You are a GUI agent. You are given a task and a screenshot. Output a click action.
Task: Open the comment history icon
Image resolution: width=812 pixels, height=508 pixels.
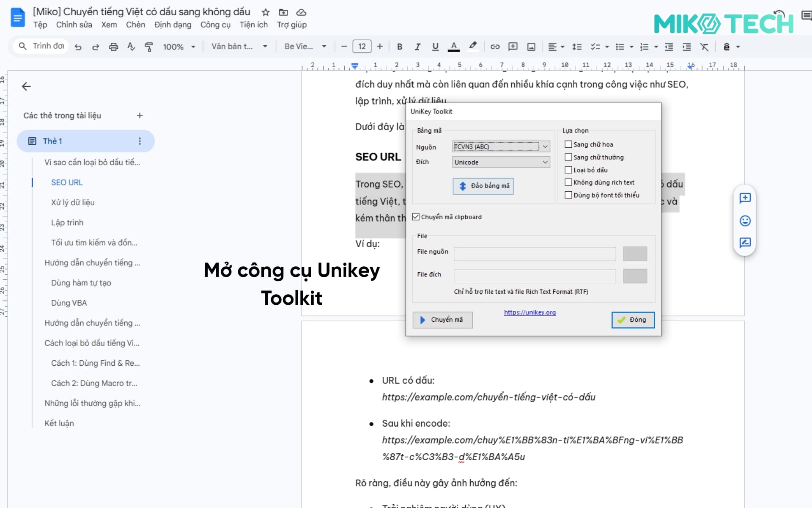click(x=806, y=16)
